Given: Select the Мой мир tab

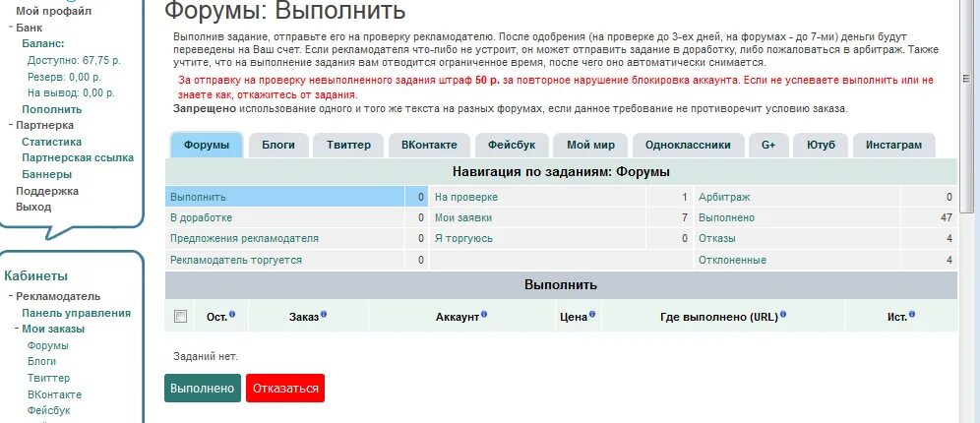Looking at the screenshot, I should (590, 145).
